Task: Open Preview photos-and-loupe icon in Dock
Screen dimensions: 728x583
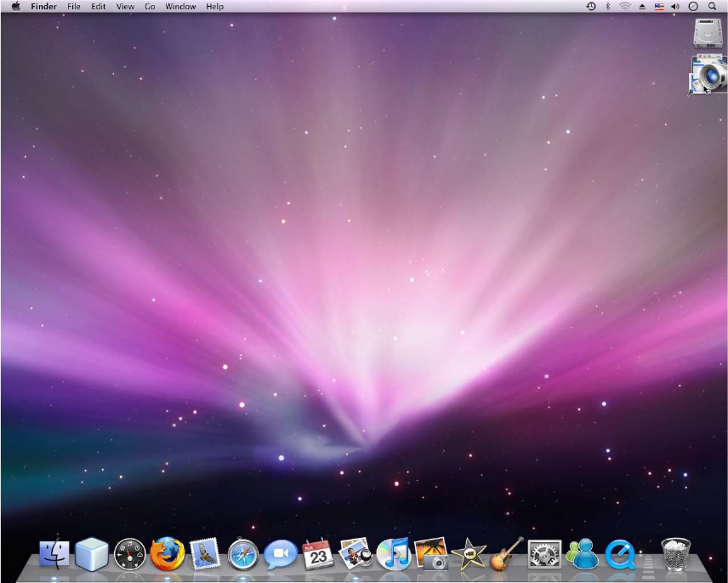Action: [x=355, y=553]
